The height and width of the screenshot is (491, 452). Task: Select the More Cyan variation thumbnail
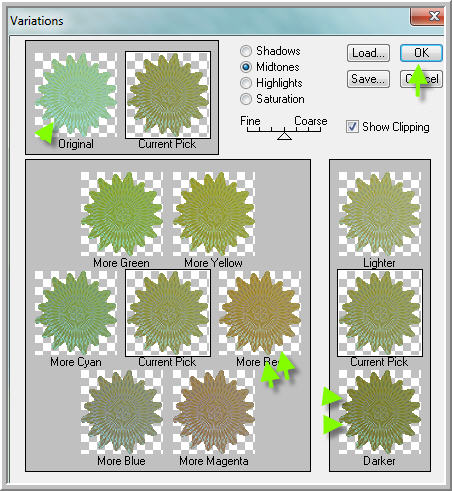76,313
